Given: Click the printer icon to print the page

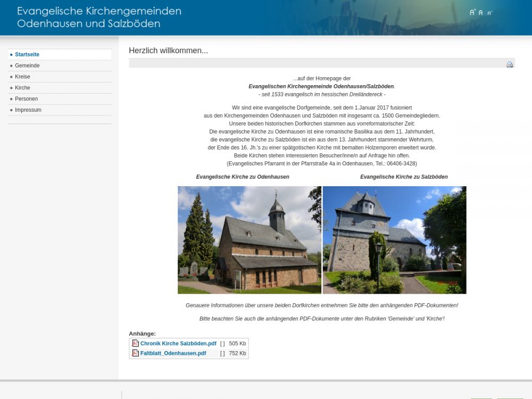Looking at the screenshot, I should (x=510, y=64).
